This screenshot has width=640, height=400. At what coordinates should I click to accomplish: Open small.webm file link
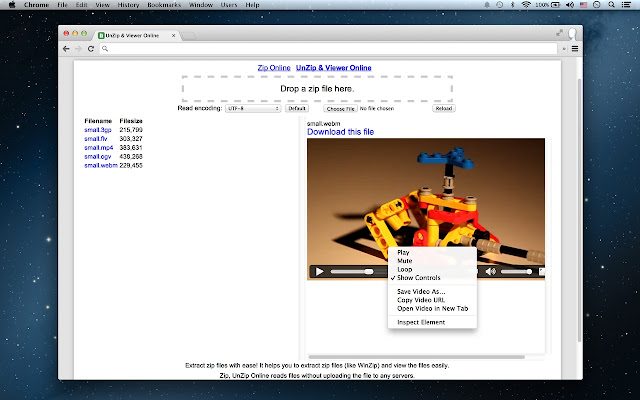pos(101,166)
